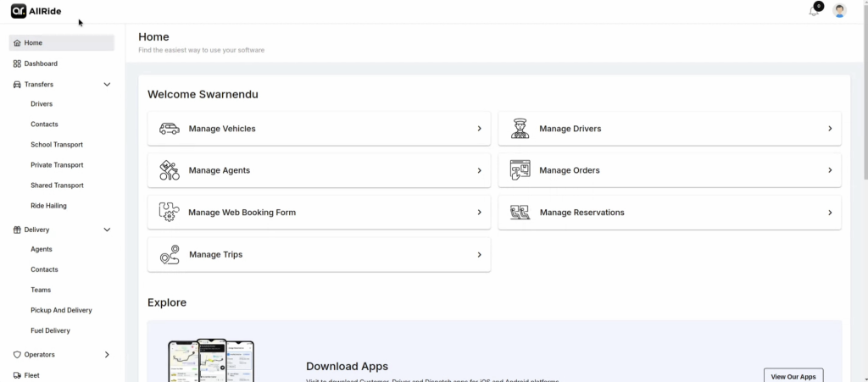This screenshot has width=868, height=382.
Task: Open the Manage Reservations card
Action: (x=670, y=213)
